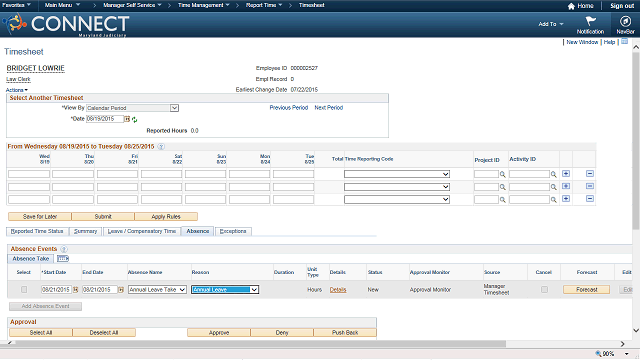Open Time Management breadcrumb menu
This screenshot has height=360, width=640.
(x=204, y=5)
